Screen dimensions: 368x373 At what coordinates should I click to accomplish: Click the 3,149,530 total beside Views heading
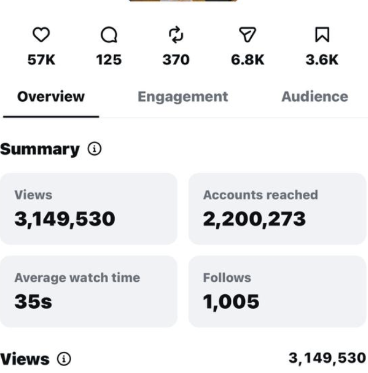327,358
